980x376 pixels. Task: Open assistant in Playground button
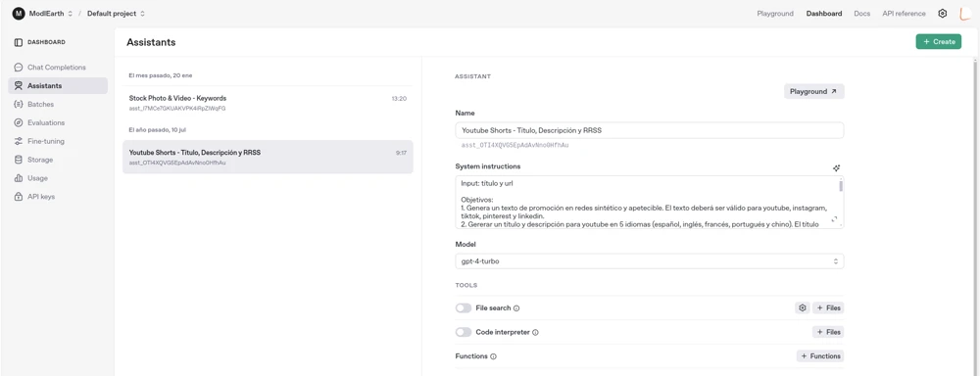point(813,91)
